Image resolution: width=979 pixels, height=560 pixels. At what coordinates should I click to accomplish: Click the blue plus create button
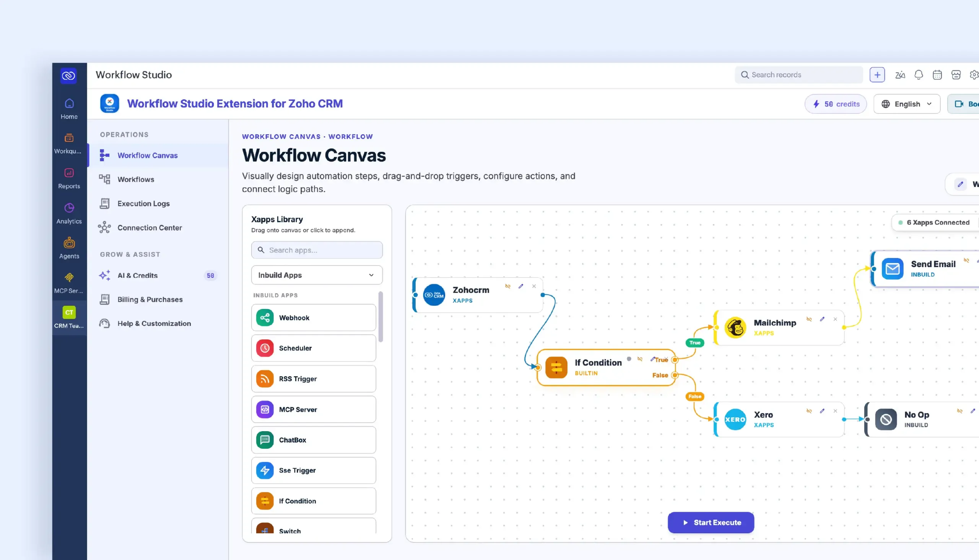877,75
